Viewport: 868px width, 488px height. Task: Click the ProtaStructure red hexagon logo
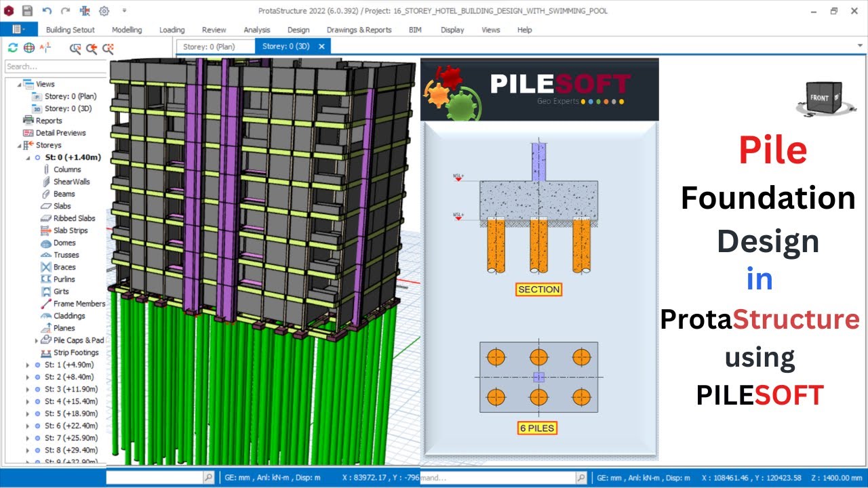[x=9, y=11]
